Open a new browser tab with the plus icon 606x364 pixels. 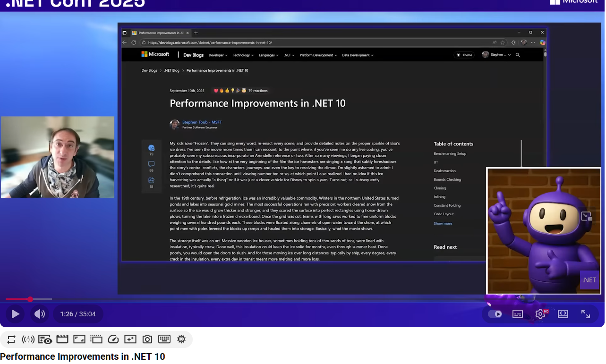pos(196,33)
